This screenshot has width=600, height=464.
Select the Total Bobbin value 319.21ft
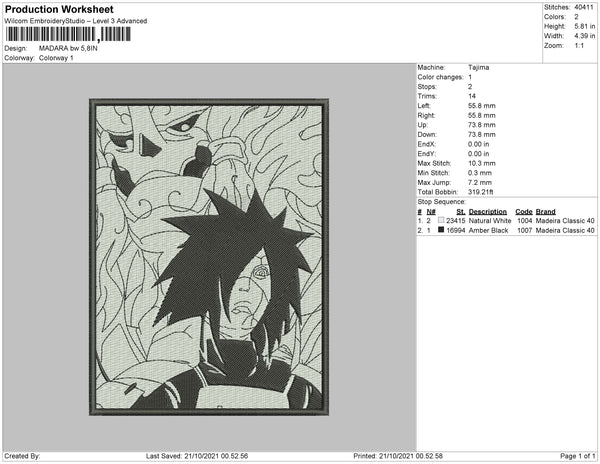point(481,192)
